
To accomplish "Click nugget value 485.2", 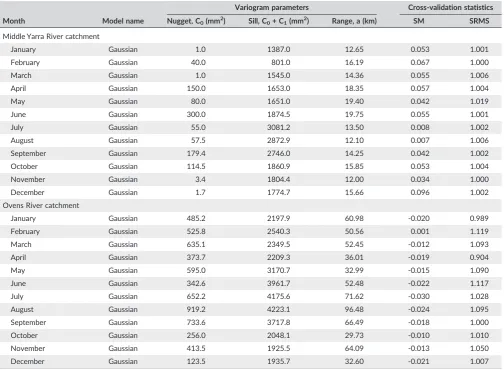I will tap(196, 218).
